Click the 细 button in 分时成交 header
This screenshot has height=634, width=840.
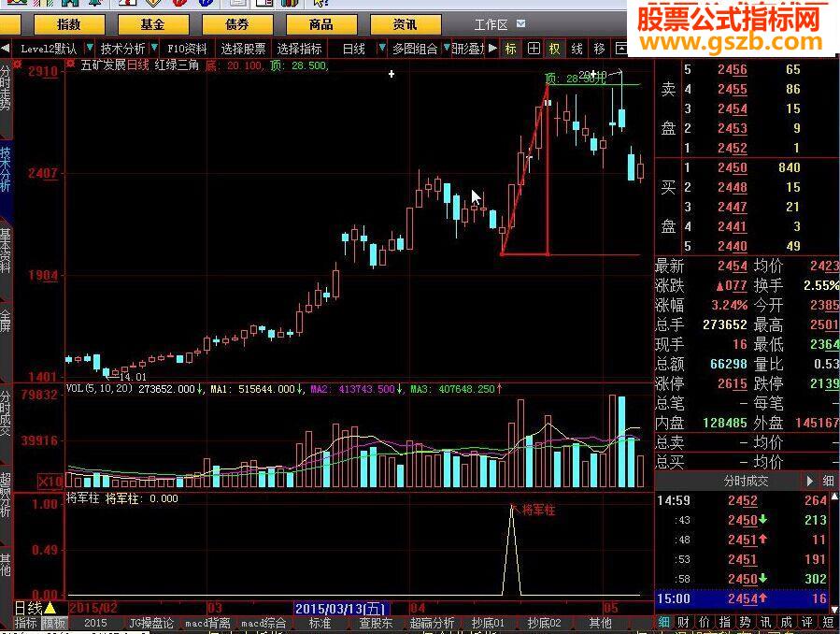[x=828, y=481]
